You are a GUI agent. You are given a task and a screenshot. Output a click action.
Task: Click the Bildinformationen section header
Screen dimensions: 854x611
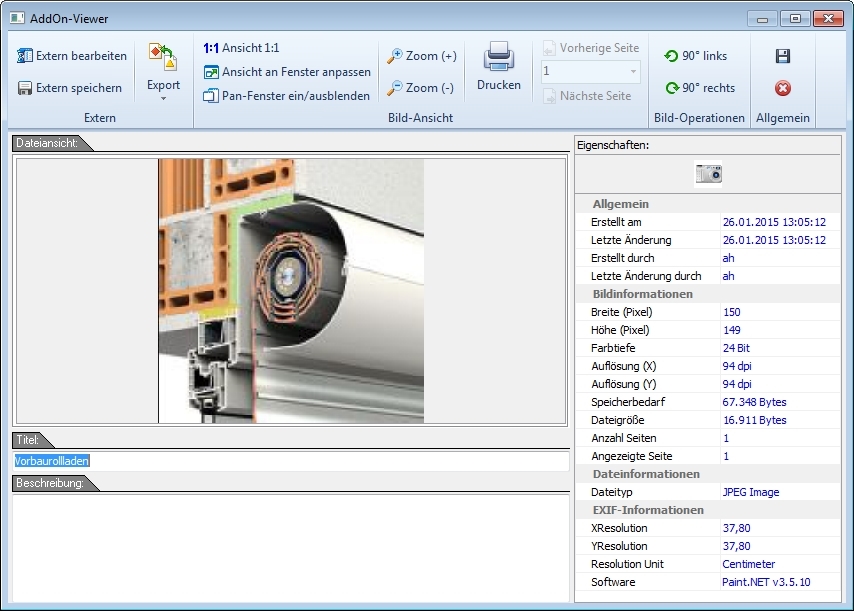(643, 294)
